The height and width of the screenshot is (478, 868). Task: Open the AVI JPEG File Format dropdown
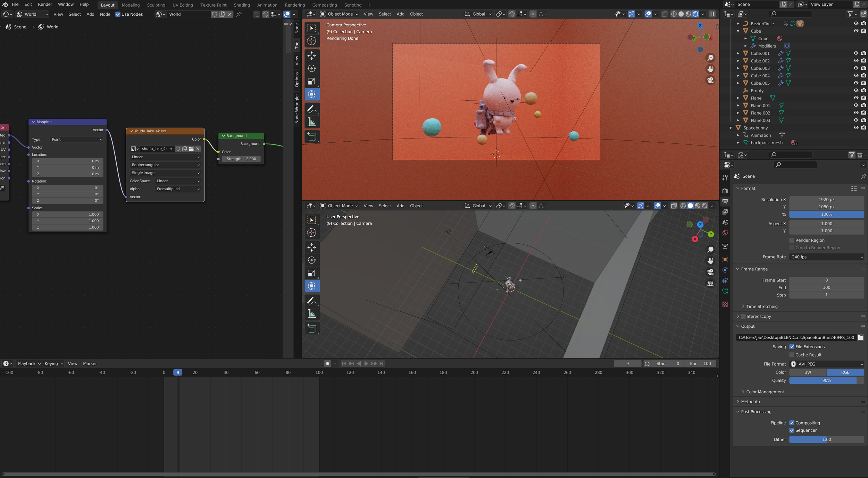point(827,364)
